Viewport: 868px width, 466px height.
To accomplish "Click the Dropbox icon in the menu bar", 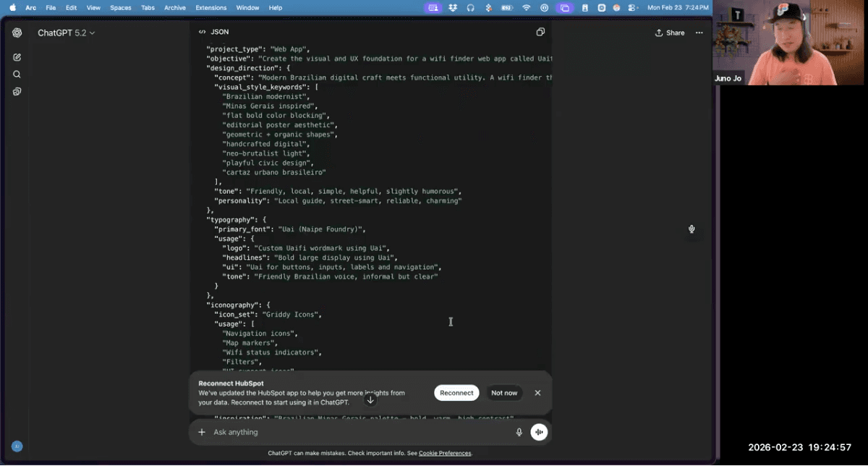I will pos(451,7).
